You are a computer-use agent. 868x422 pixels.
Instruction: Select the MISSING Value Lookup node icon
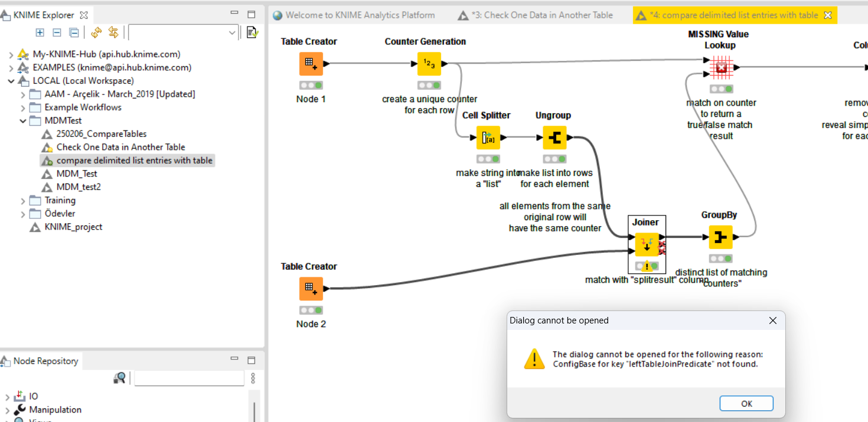tap(721, 67)
